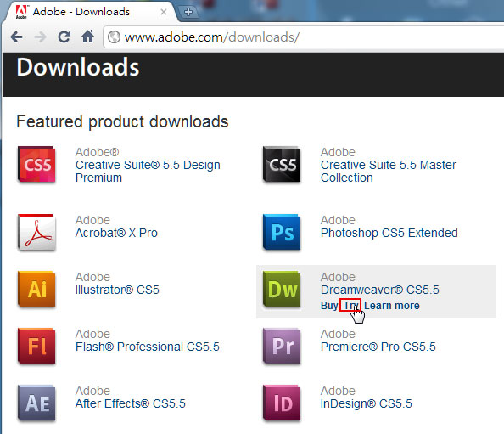
Task: Open a new tab with the plus button
Action: (188, 12)
